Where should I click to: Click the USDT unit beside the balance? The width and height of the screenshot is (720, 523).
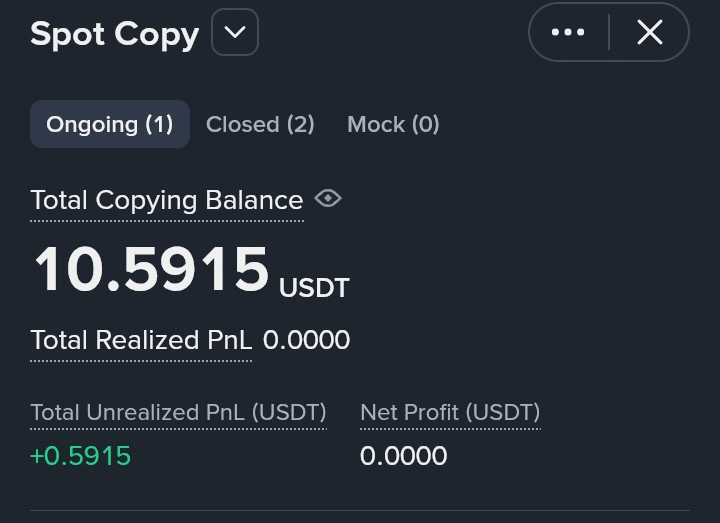314,288
